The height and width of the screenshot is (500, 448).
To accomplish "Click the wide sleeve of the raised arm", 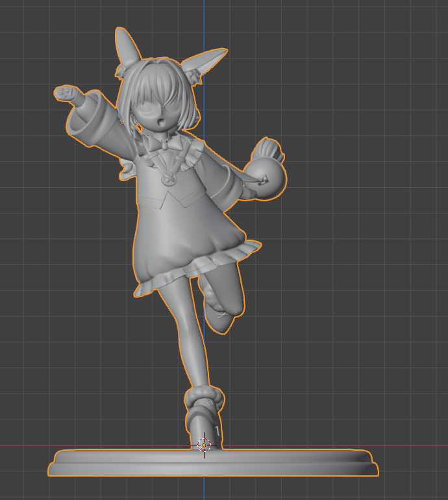I will coord(91,121).
